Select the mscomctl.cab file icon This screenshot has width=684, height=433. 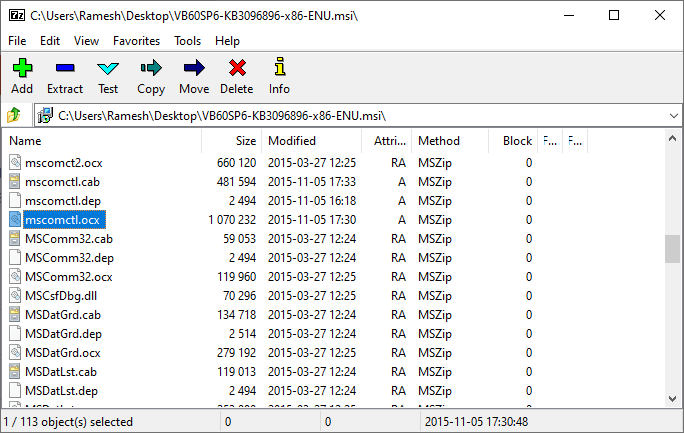coord(15,181)
